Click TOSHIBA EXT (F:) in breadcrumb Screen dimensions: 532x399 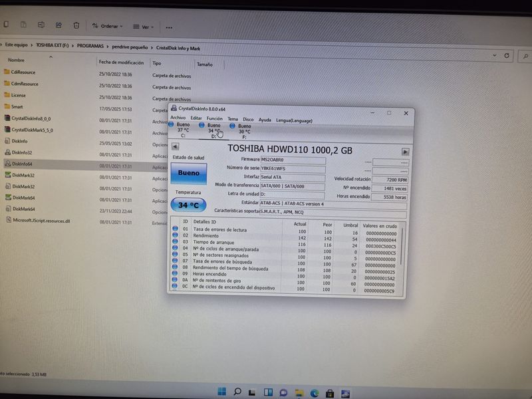(x=53, y=45)
